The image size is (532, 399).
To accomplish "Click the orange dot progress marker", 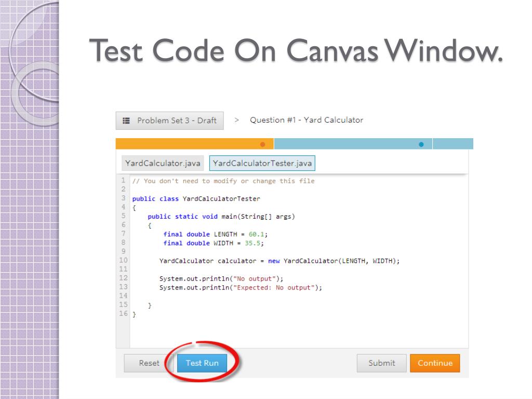I will 262,144.
